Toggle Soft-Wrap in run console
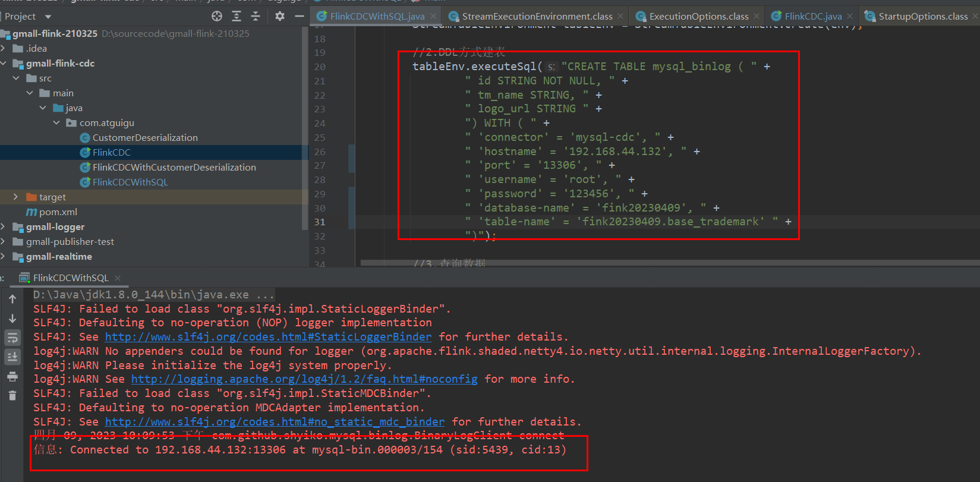The image size is (980, 482). (12, 338)
